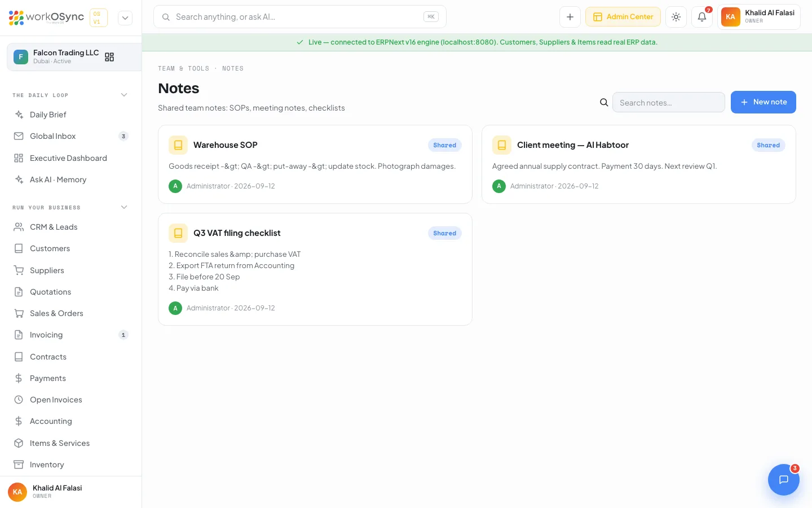Open the Admin Center
Screen dimensions: 812x508
(623, 17)
